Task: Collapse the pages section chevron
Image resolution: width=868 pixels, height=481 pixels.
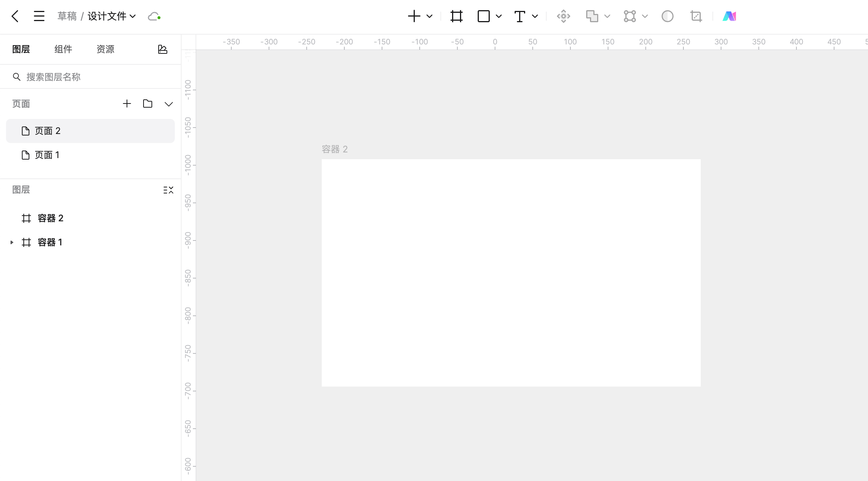Action: (168, 104)
